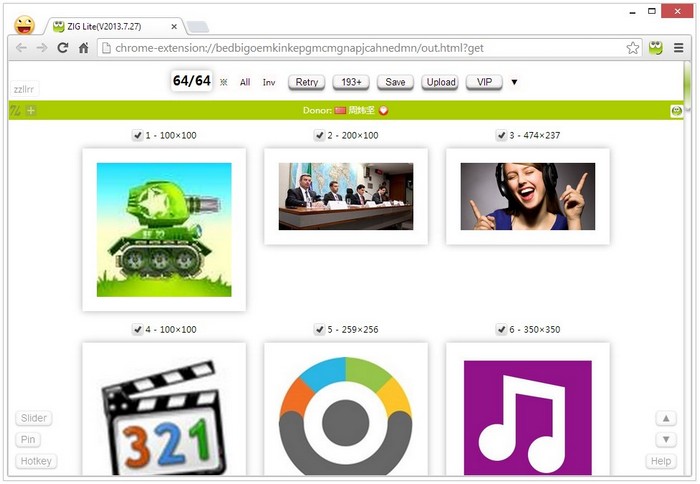This screenshot has height=484, width=700.
Task: Click the Retry button
Action: (307, 82)
